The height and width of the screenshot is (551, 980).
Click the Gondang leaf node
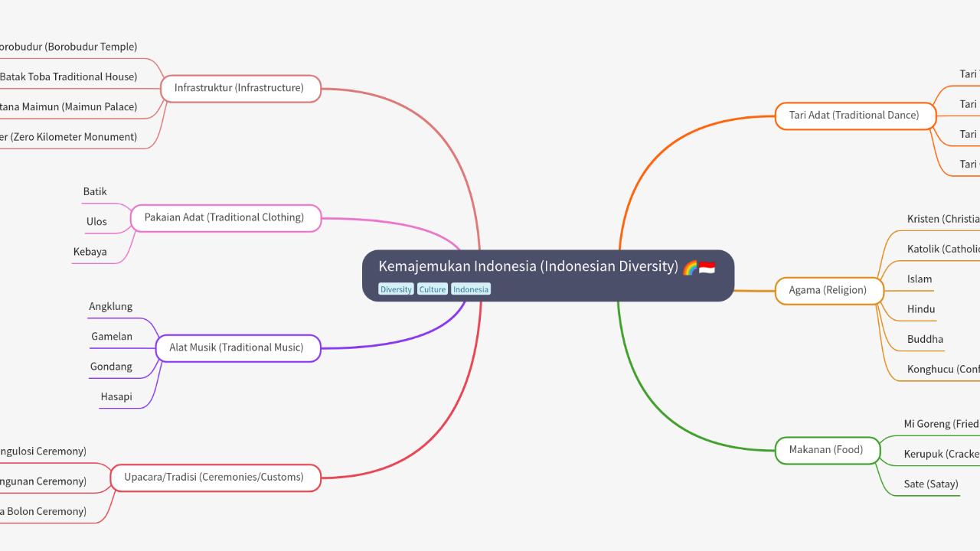[111, 367]
